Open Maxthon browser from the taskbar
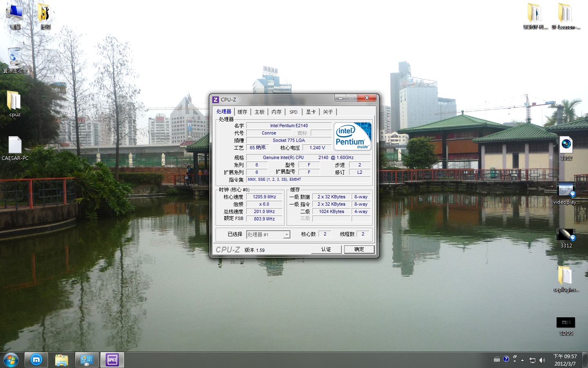Screen dimensions: 588x368 36,360
